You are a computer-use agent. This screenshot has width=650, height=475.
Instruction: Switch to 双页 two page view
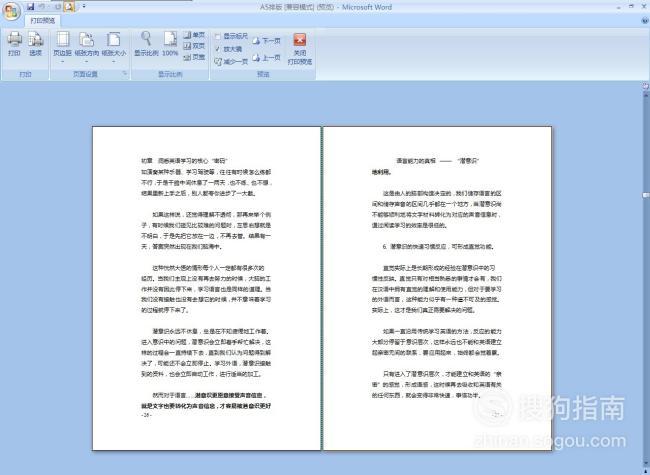pos(194,46)
